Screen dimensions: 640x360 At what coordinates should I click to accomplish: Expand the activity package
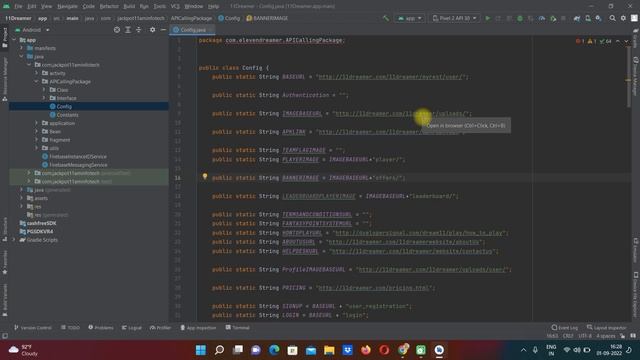(37, 73)
